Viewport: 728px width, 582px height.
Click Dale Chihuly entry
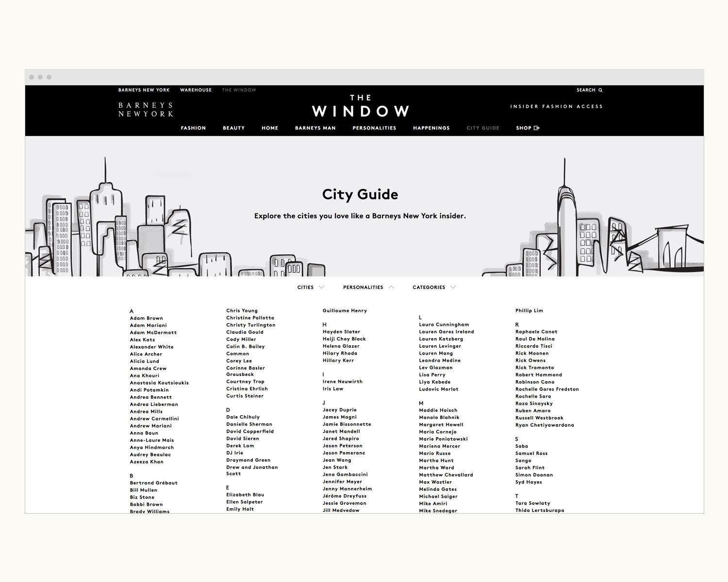click(x=243, y=417)
